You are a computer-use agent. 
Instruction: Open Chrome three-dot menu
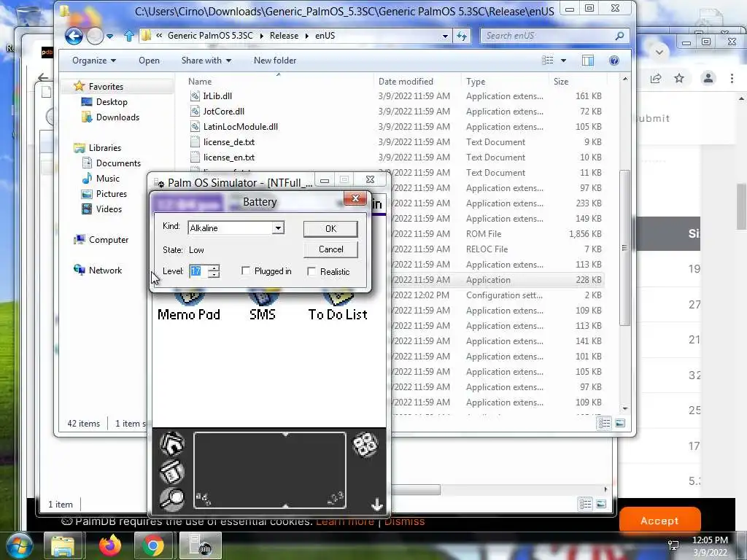point(732,78)
